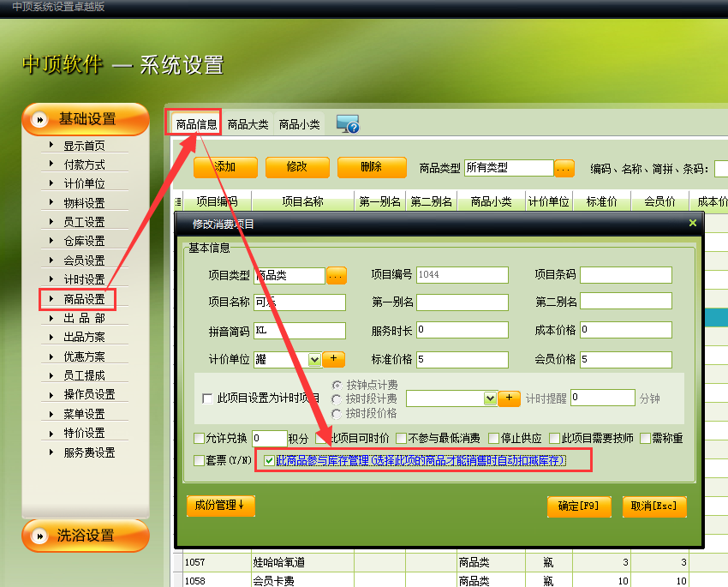Image resolution: width=728 pixels, height=587 pixels.
Task: Open the help monitor icon beside tabs
Action: 348,124
